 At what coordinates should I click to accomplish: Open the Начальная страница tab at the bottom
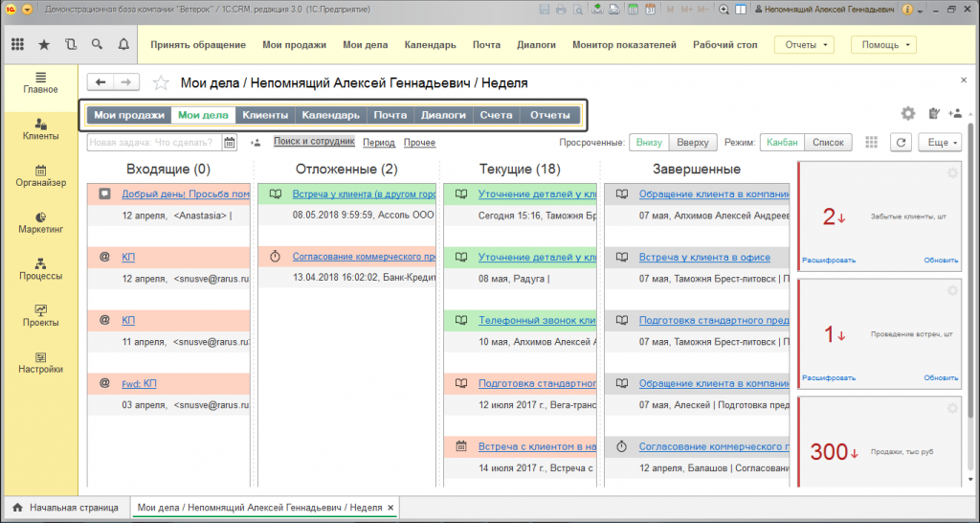click(66, 508)
